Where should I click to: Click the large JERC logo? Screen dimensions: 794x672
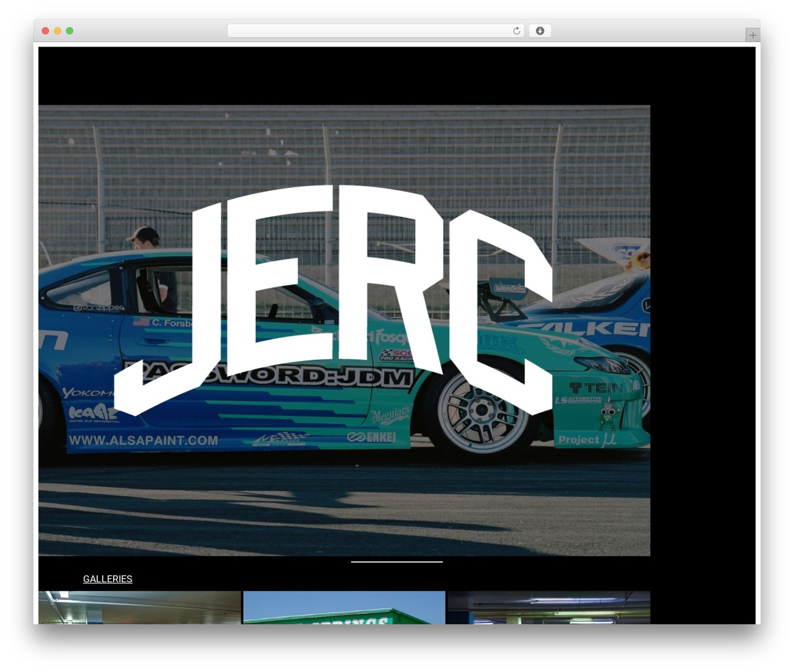tap(334, 301)
